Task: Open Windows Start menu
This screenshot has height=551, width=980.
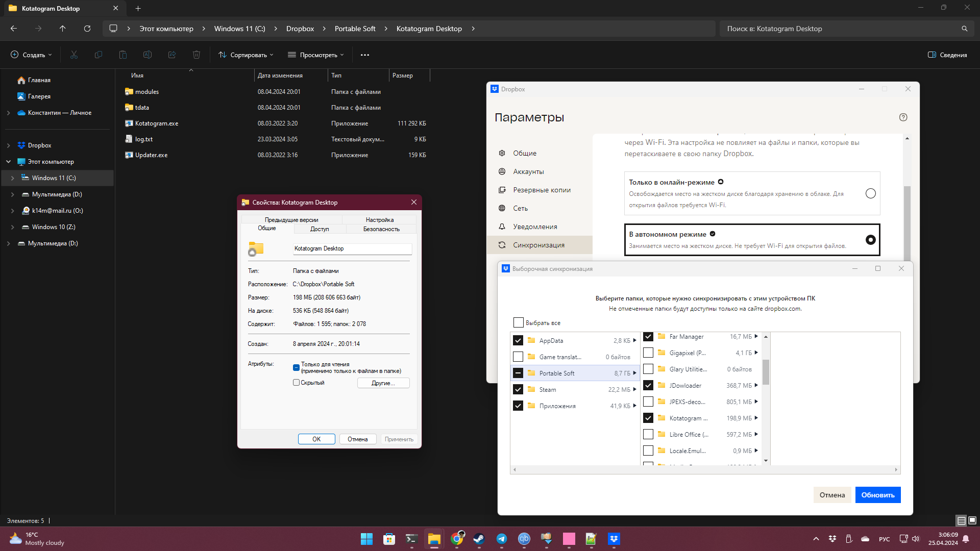Action: tap(366, 539)
